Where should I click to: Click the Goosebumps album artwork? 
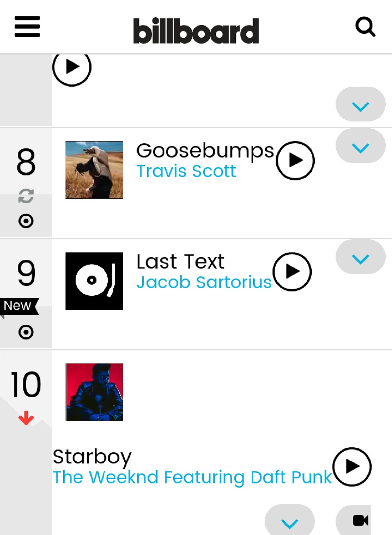click(94, 171)
